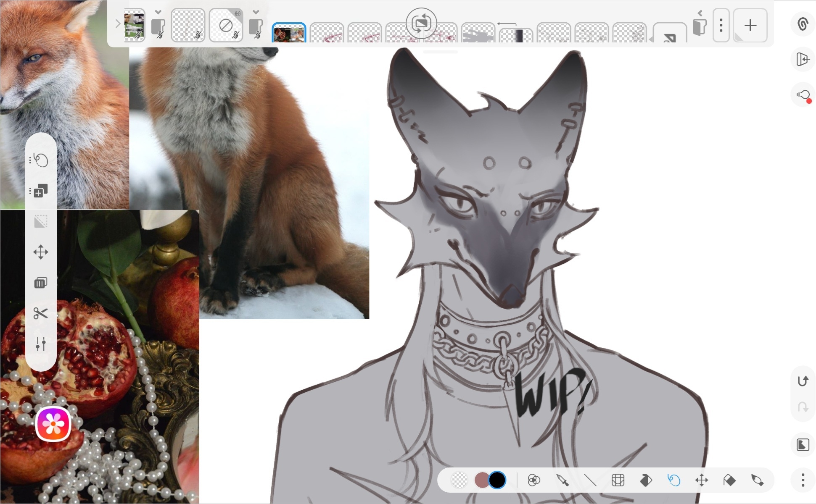Open the perspective grid guide tool

coord(618,480)
